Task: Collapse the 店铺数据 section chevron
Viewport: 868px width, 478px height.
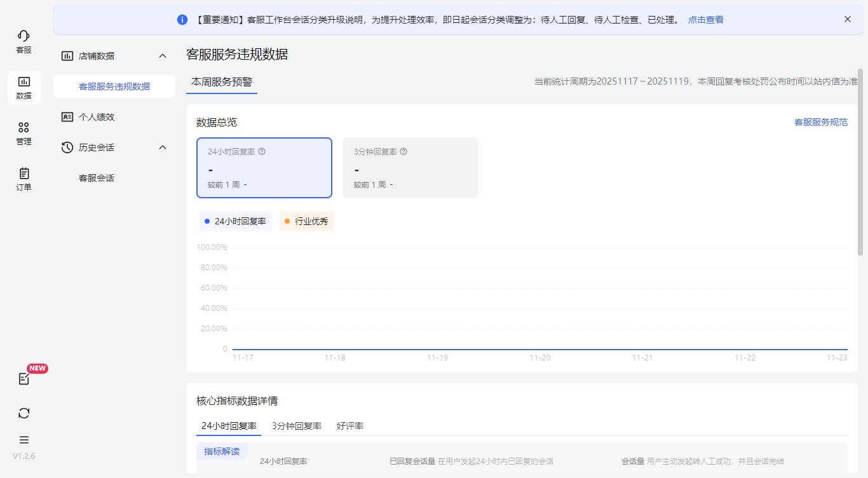Action: click(x=163, y=56)
